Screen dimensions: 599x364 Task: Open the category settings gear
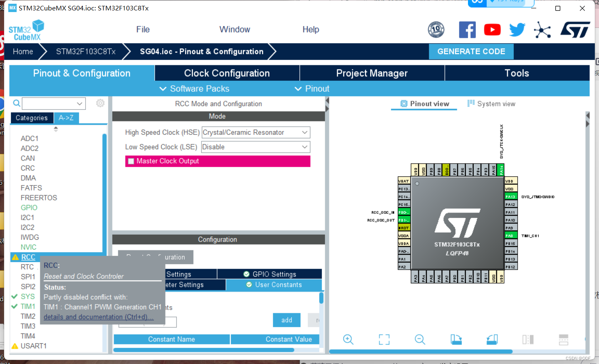pyautogui.click(x=100, y=103)
